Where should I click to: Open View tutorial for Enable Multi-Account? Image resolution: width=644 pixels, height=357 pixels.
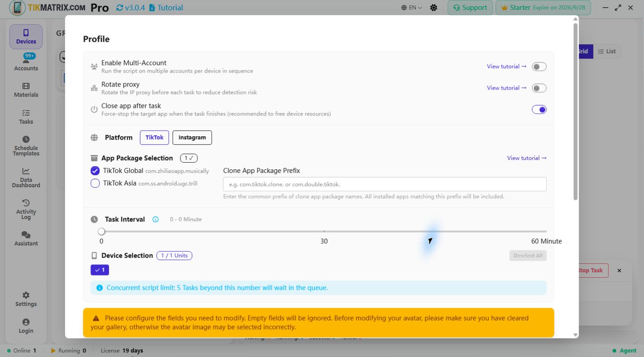click(507, 67)
